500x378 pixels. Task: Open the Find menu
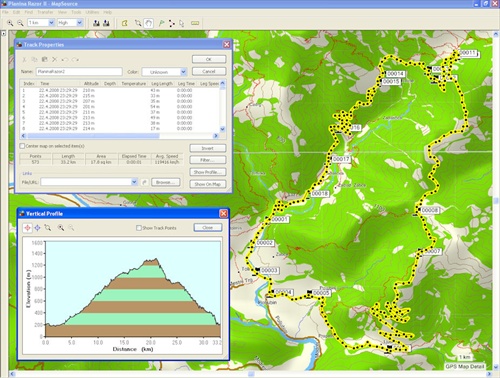29,12
